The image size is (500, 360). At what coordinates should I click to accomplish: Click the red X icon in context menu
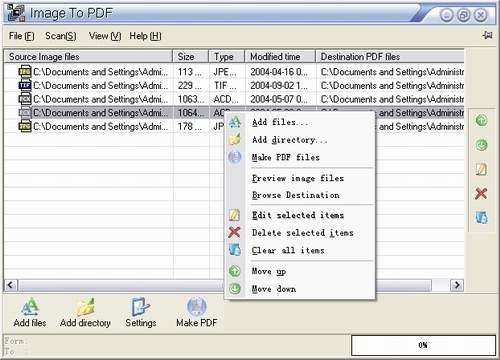pyautogui.click(x=234, y=232)
